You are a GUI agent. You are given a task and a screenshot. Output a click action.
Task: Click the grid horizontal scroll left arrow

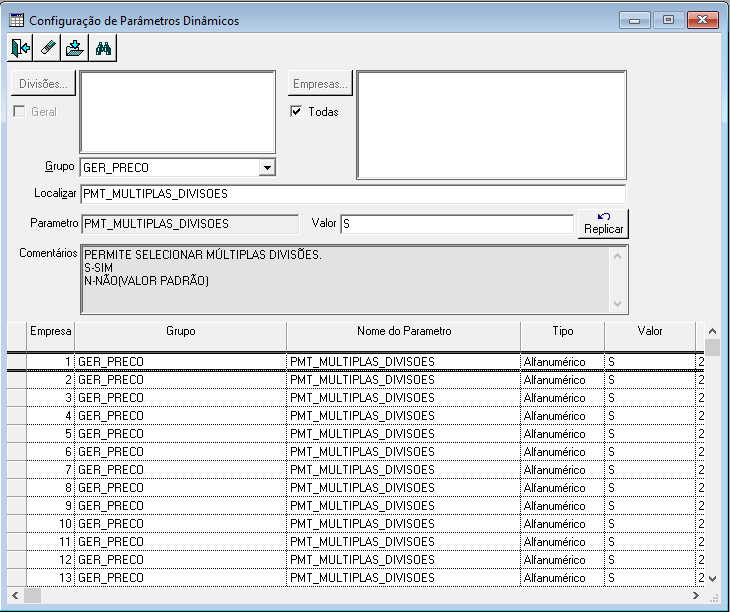(x=15, y=595)
